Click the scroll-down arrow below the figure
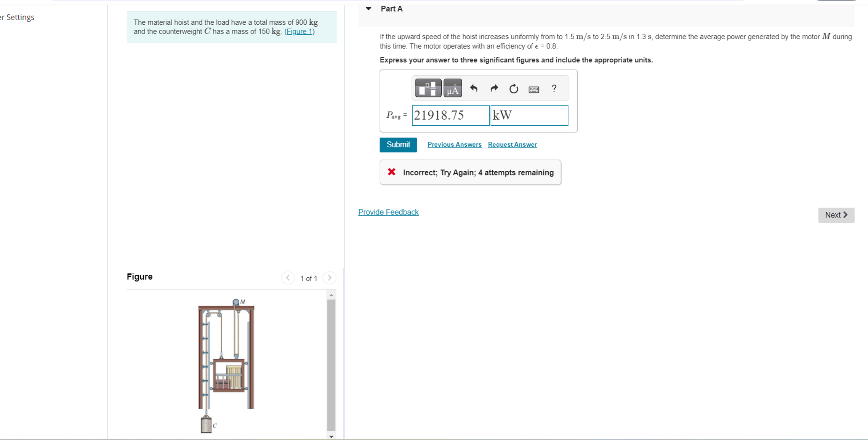The image size is (868, 440). tap(331, 437)
